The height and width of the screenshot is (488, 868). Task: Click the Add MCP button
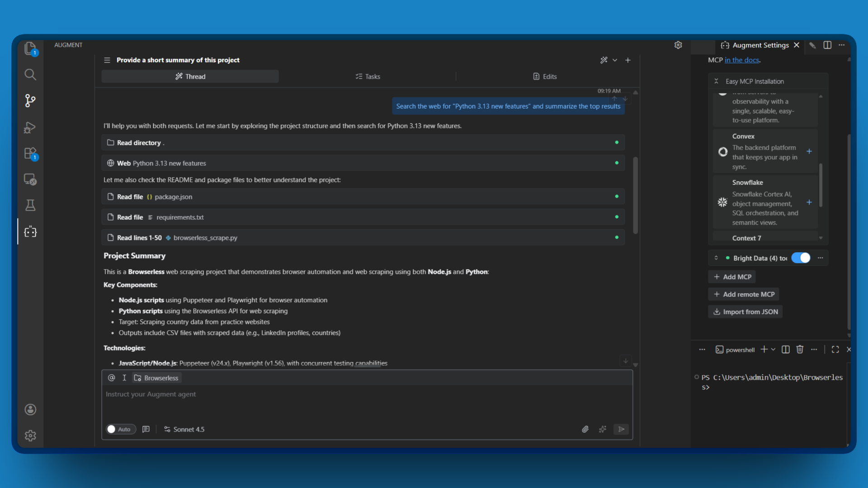pyautogui.click(x=731, y=277)
